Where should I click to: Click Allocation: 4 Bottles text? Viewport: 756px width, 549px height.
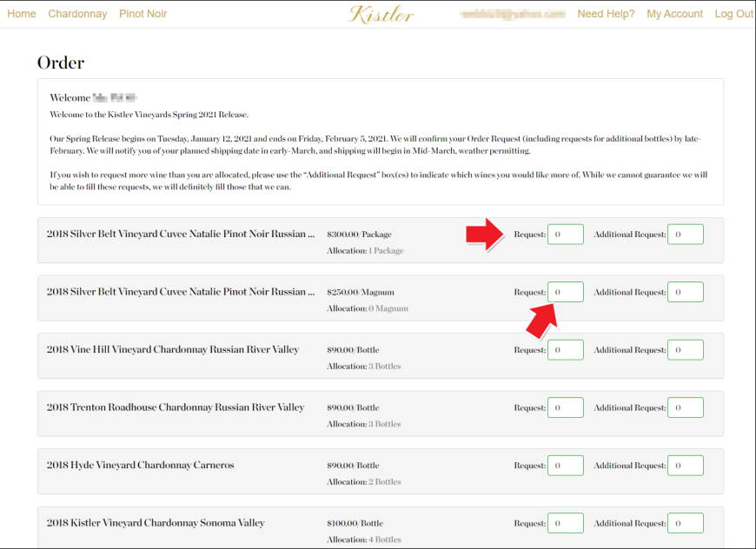[x=363, y=539]
